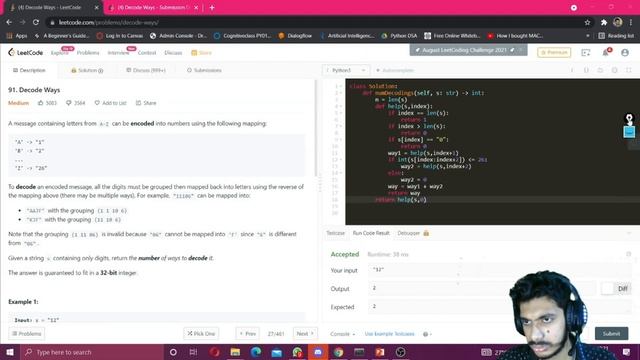Select the first Decode Ways browser tab
This screenshot has height=360, width=640.
(x=51, y=7)
